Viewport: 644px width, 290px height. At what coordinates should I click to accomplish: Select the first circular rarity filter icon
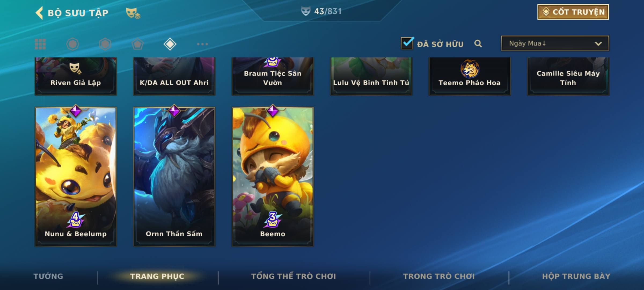coord(72,44)
